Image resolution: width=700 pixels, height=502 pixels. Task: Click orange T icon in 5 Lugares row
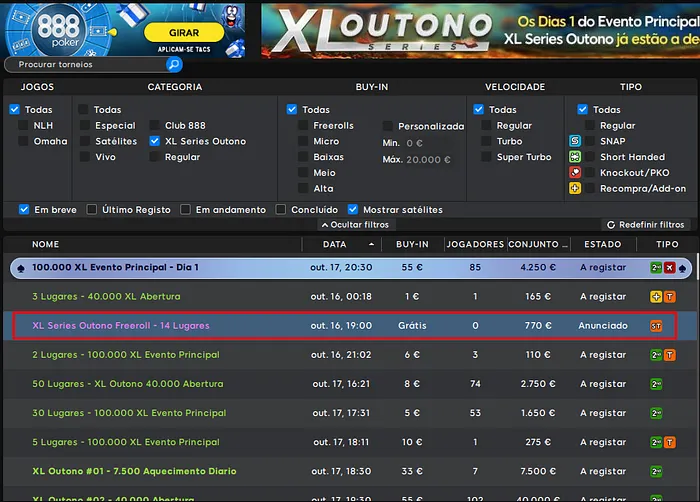point(670,442)
